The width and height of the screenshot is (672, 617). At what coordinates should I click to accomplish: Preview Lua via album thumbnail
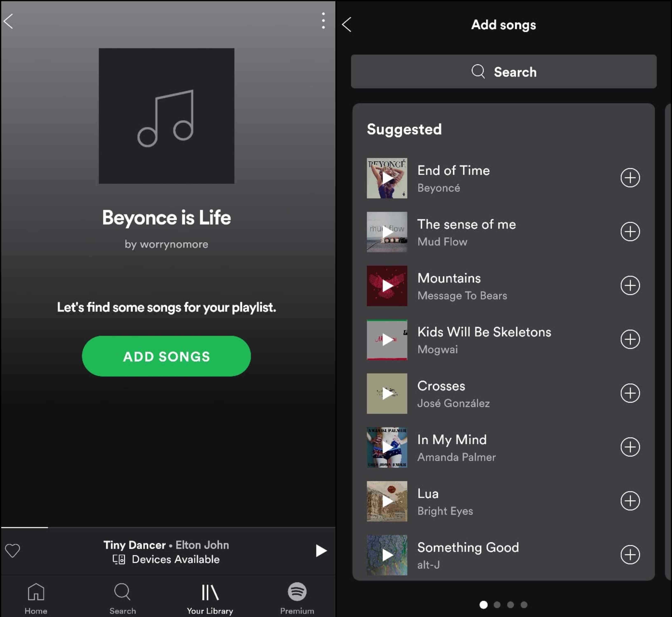tap(387, 501)
